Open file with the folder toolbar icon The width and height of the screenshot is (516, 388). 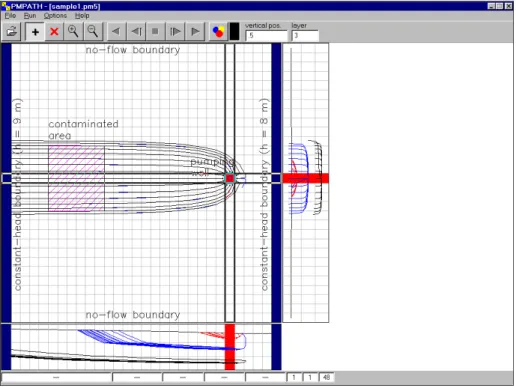click(12, 32)
